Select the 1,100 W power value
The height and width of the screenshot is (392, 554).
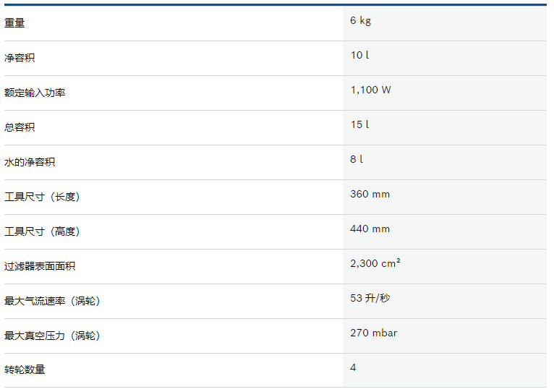coord(370,90)
